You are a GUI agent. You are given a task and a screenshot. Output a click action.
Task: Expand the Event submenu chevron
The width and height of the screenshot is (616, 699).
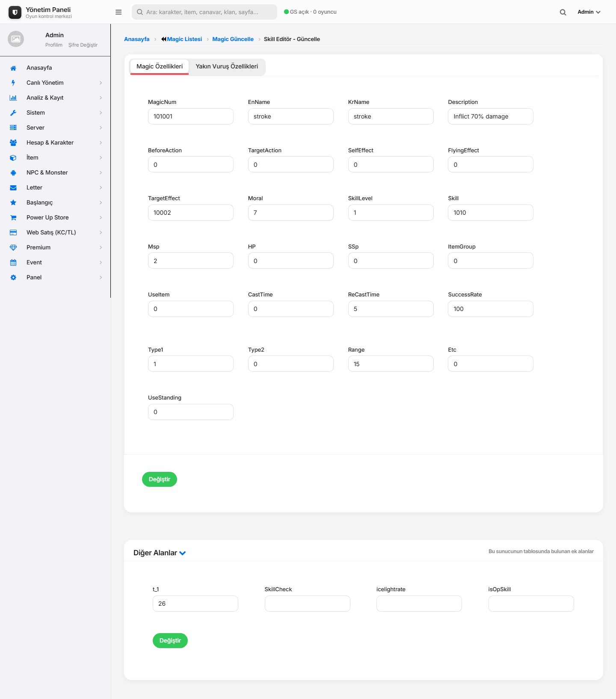pos(101,263)
